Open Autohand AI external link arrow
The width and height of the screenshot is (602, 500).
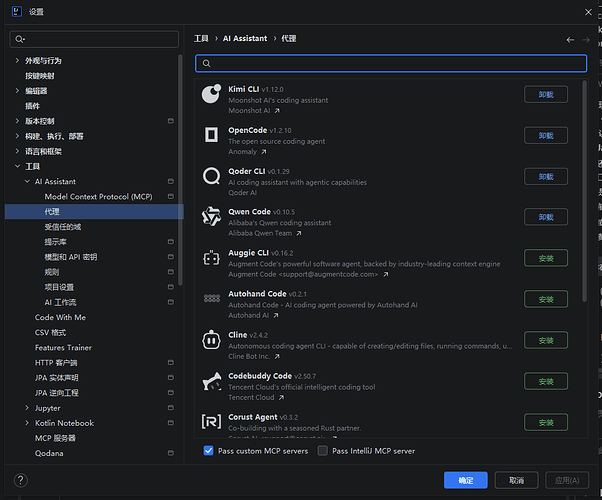(x=276, y=315)
